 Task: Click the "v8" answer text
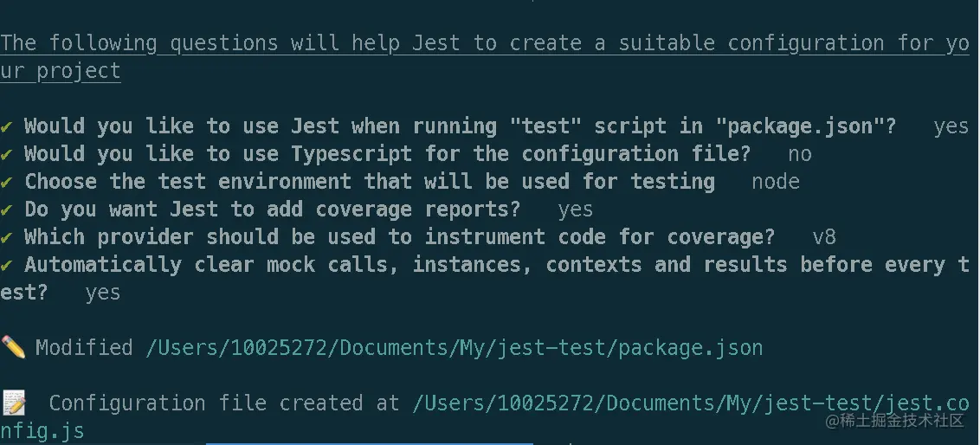pyautogui.click(x=824, y=237)
